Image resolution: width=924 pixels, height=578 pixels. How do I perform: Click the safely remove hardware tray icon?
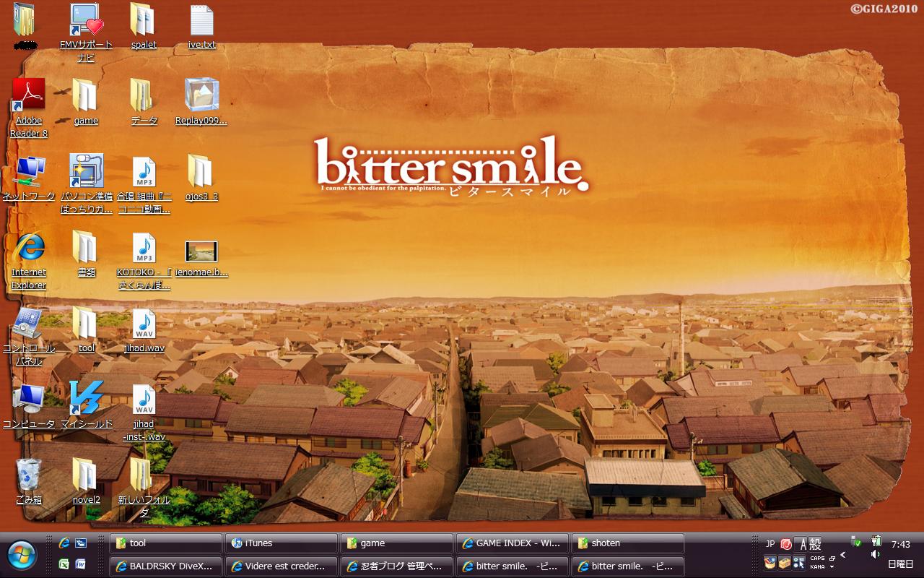tap(856, 541)
